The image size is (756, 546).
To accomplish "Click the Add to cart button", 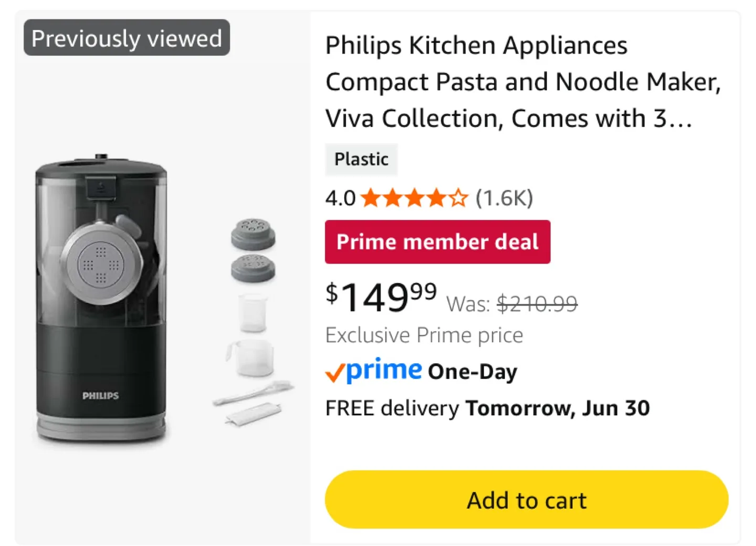I will [x=526, y=500].
